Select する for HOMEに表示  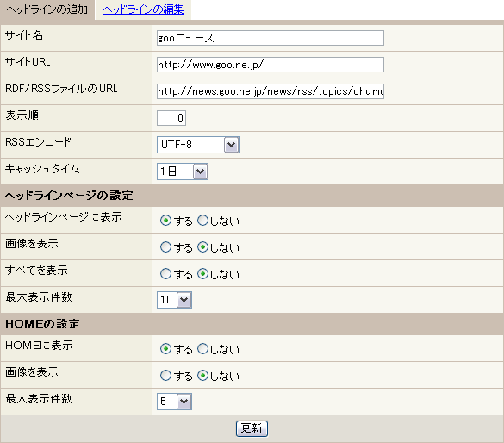tap(165, 349)
